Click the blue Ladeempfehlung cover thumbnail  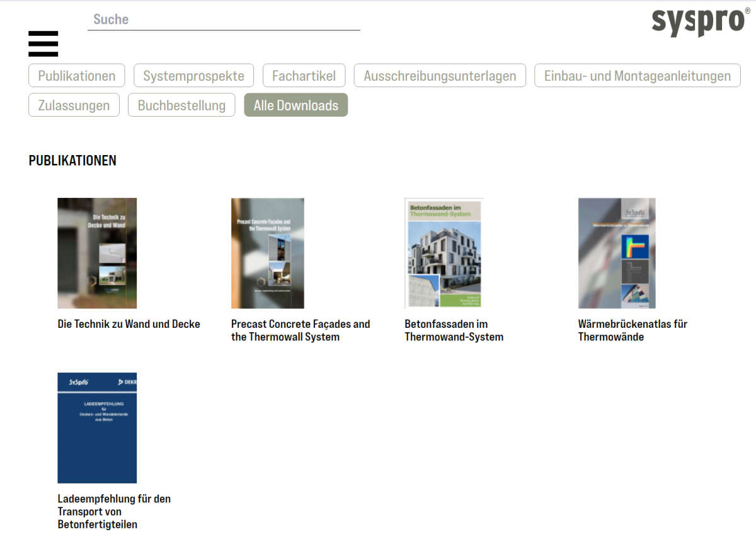pyautogui.click(x=97, y=427)
